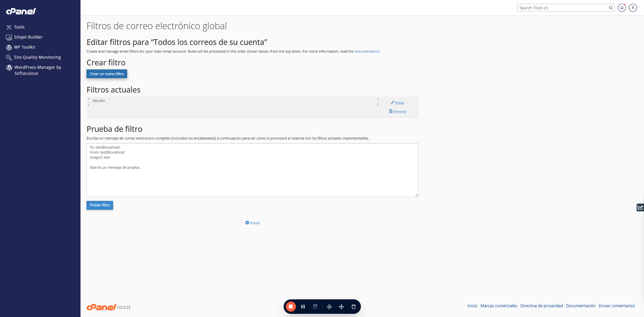Open Tools from the sidebar
The width and height of the screenshot is (644, 317).
pyautogui.click(x=19, y=27)
